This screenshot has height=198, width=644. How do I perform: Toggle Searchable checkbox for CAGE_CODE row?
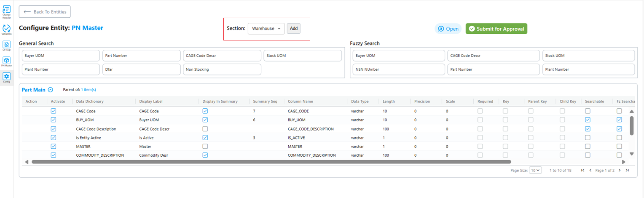coord(588,111)
